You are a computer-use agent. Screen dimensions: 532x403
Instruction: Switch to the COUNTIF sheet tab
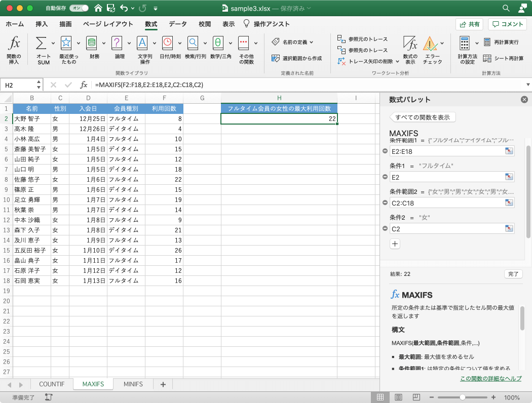point(52,384)
